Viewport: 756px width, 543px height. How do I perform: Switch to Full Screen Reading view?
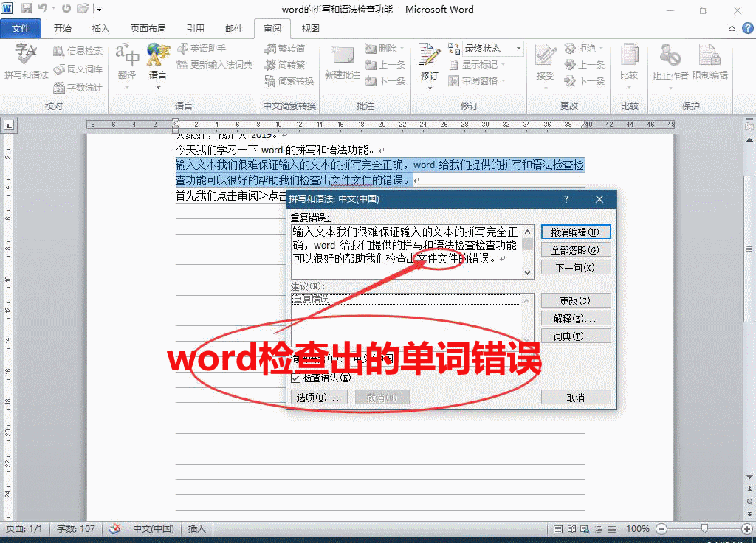click(571, 529)
